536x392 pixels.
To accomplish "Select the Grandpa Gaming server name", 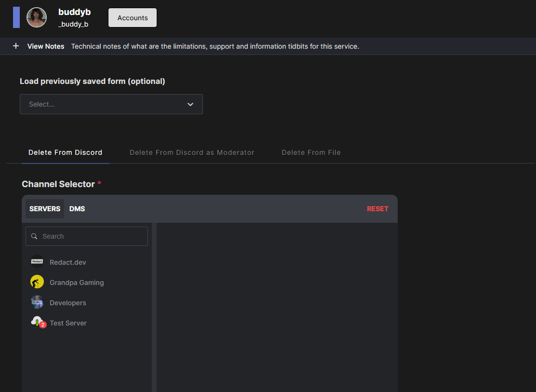I will [x=77, y=283].
